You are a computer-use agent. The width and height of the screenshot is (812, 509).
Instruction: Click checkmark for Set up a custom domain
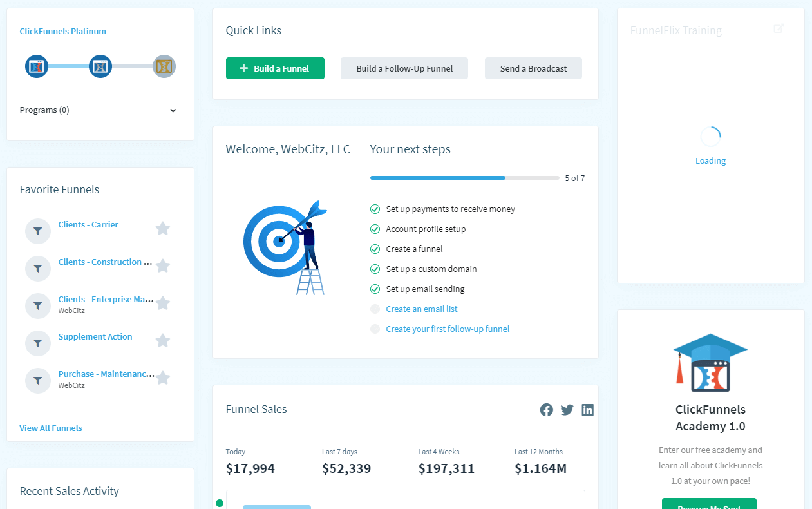pos(375,269)
